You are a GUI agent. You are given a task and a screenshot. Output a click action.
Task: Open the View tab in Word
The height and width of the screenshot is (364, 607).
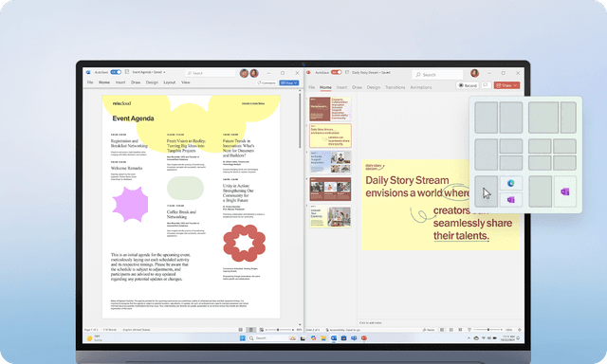click(186, 82)
